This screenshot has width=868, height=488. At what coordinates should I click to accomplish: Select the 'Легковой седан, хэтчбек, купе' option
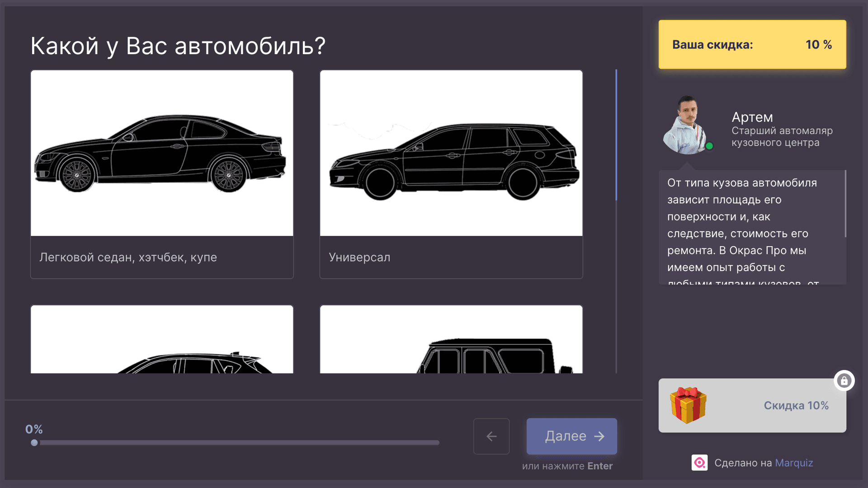(161, 174)
